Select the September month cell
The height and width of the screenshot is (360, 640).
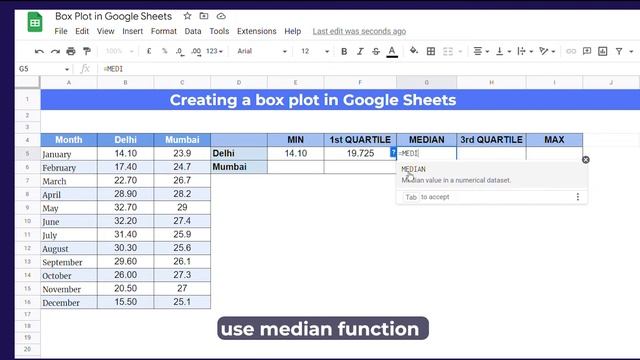[69, 262]
